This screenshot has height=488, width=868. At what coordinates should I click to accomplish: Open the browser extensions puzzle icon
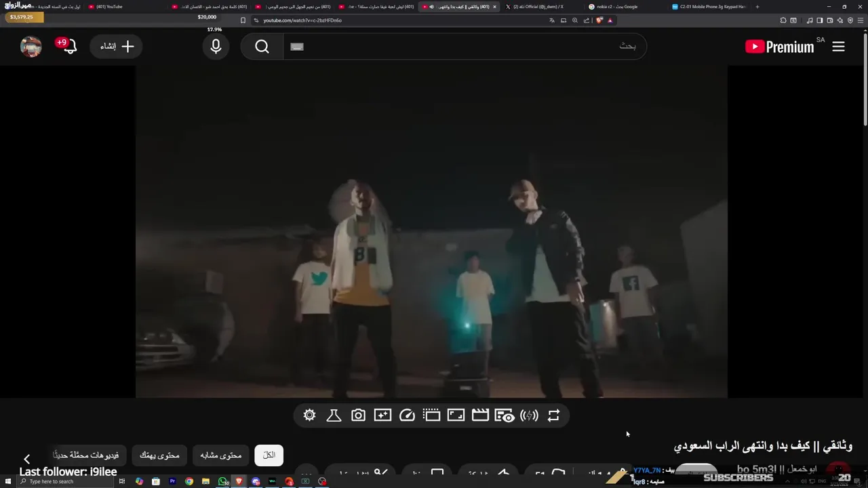(783, 20)
